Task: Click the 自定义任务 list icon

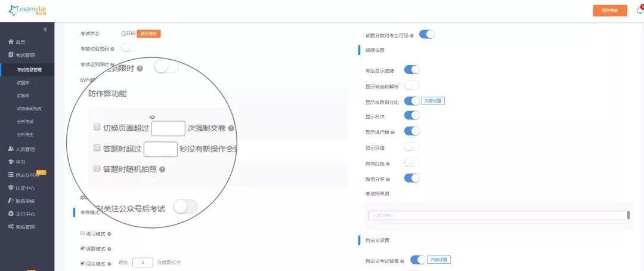Action: pos(11,175)
